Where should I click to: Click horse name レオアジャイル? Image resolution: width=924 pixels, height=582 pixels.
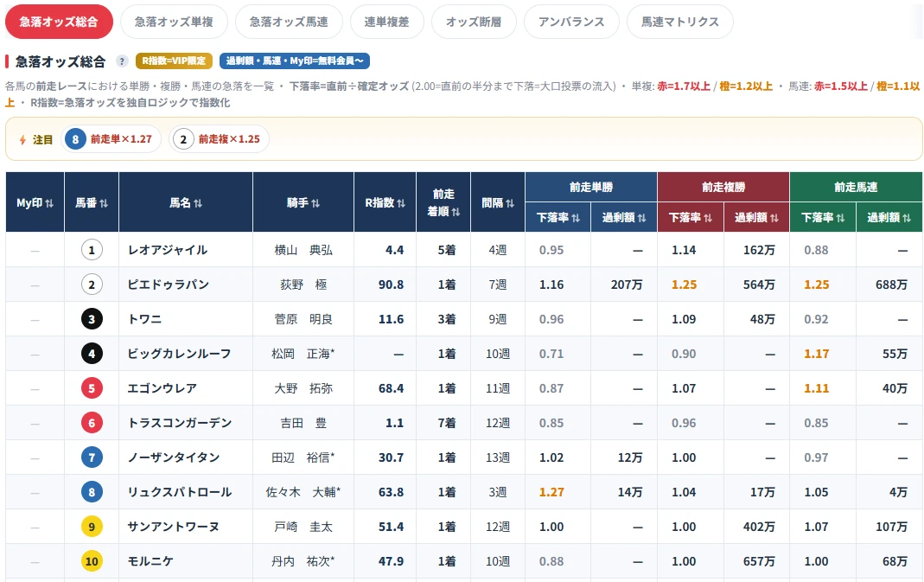(168, 250)
